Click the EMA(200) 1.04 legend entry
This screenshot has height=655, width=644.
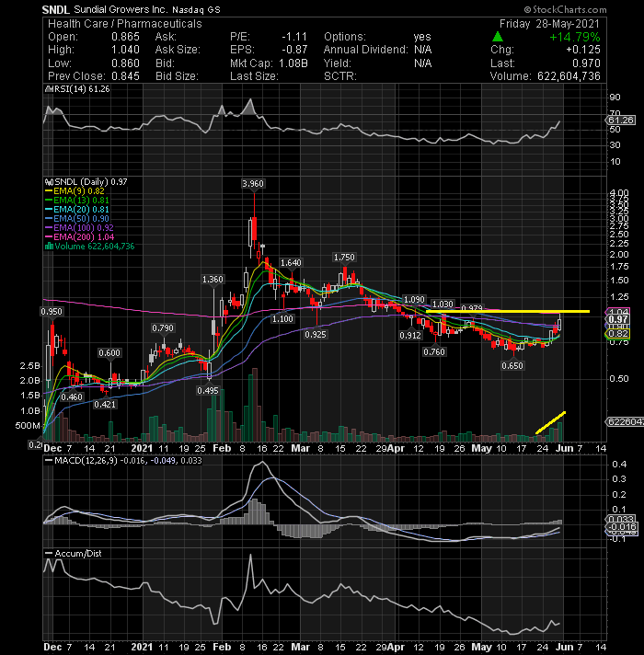tap(79, 236)
